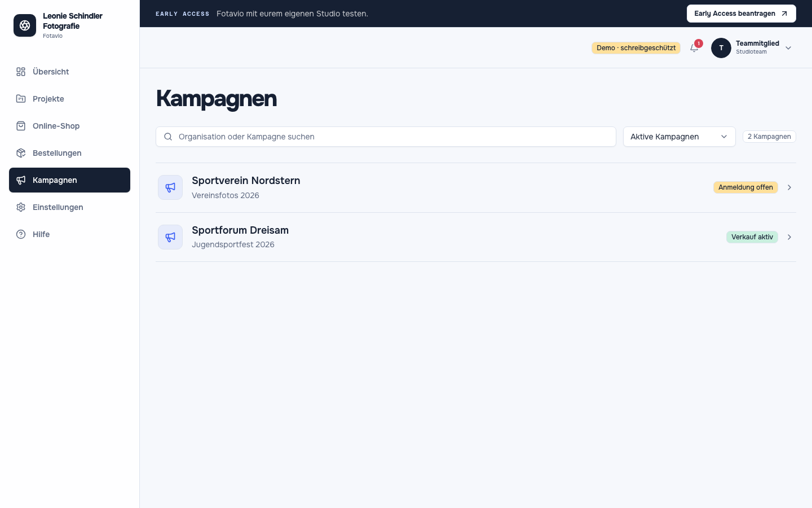
Task: Click the Fotavio camera shutter logo
Action: [25, 25]
